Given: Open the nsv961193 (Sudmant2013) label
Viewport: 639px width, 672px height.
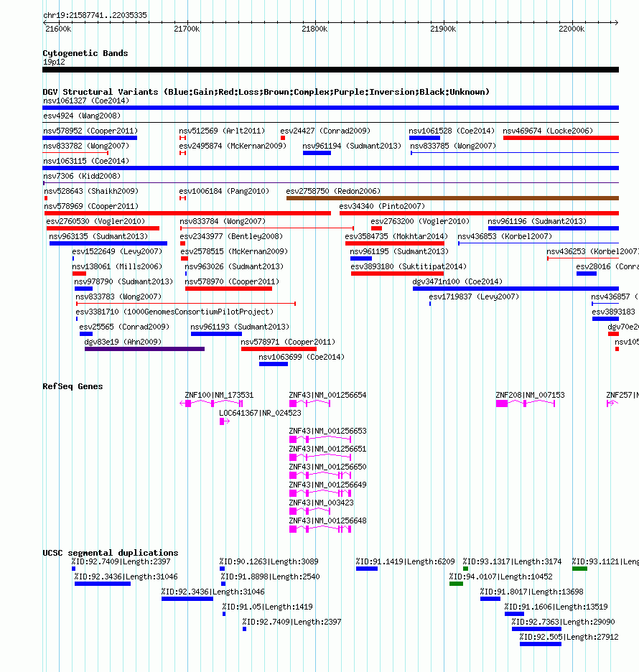Looking at the screenshot, I should point(240,327).
